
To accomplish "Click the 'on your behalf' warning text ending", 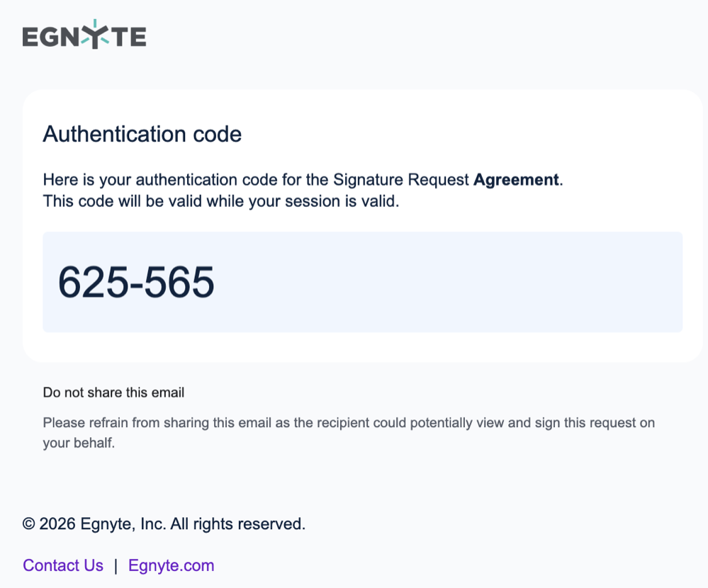I will pos(78,443).
